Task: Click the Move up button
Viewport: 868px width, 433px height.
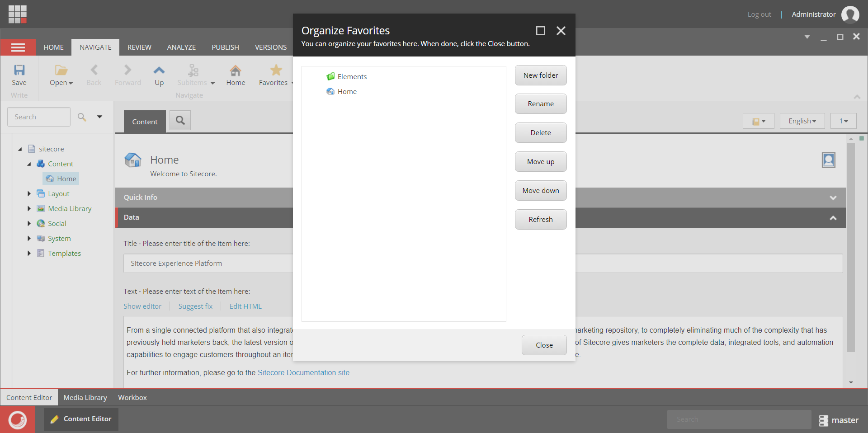Action: pos(541,162)
